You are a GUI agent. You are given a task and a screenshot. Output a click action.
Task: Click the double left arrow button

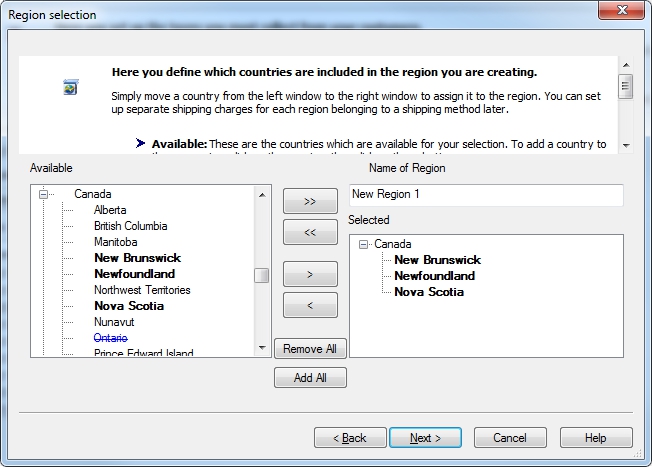click(x=310, y=233)
